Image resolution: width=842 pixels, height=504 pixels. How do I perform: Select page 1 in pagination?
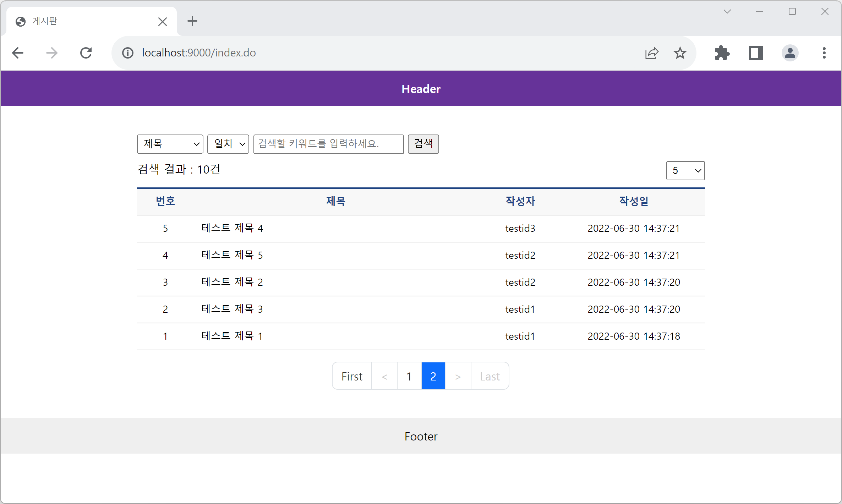coord(409,376)
